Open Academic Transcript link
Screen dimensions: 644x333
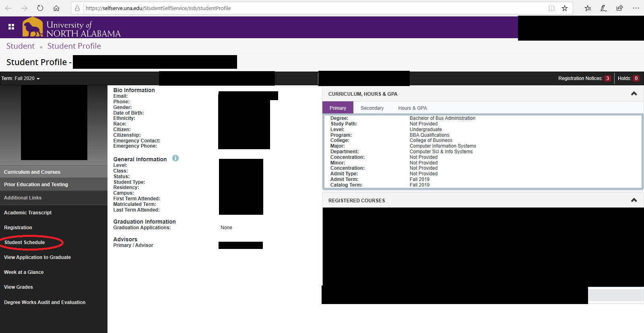click(x=28, y=213)
